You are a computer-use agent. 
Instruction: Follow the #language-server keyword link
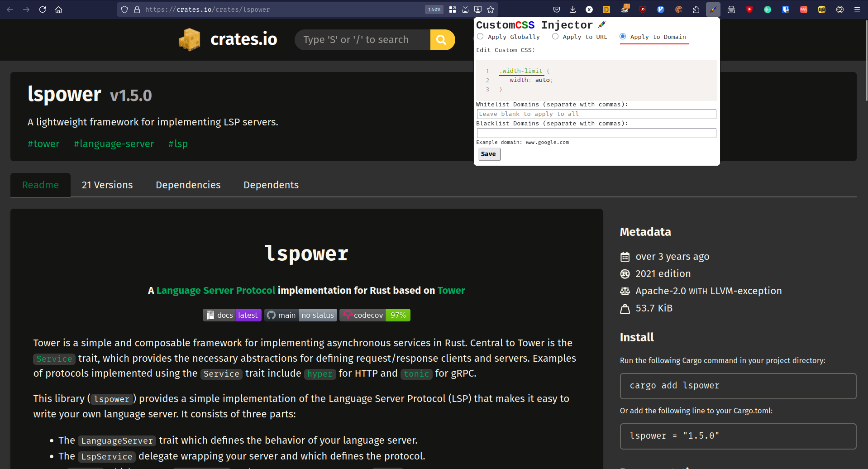click(x=114, y=144)
